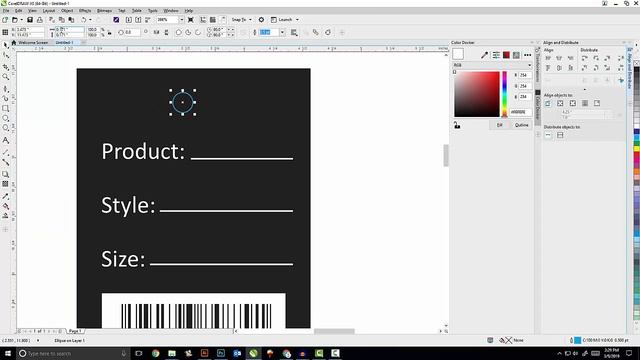This screenshot has width=640, height=360.
Task: Show color sliders in Color Docker
Action: [x=496, y=55]
